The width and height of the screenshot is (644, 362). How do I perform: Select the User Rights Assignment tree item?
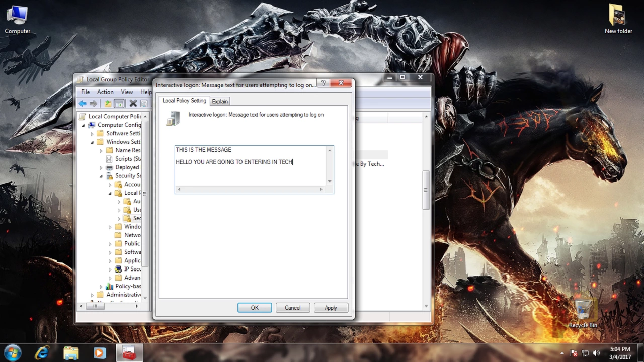pos(132,210)
